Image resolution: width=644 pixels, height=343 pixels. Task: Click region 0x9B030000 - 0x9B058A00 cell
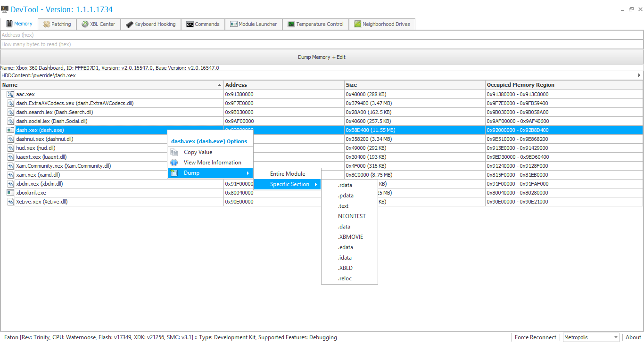coord(564,112)
